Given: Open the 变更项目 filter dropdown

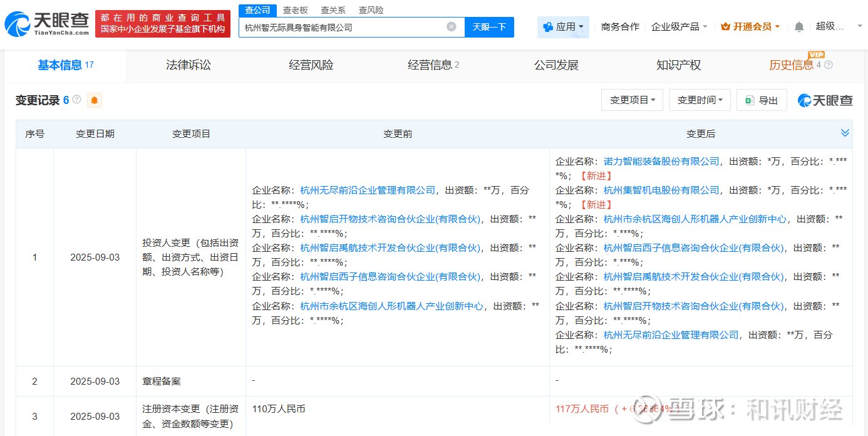Looking at the screenshot, I should coord(632,100).
